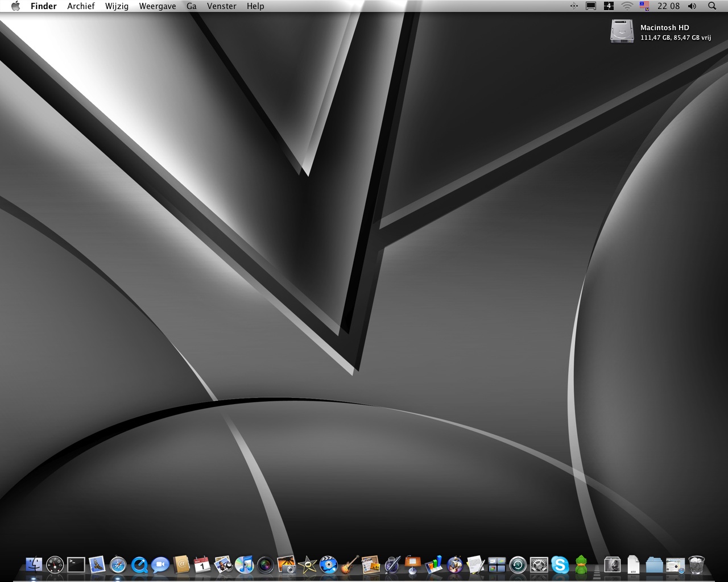The height and width of the screenshot is (582, 728).
Task: Open the display menu bar icon
Action: (591, 6)
